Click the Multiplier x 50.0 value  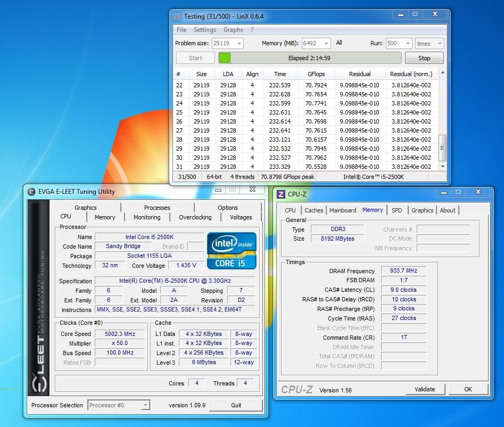pos(120,343)
